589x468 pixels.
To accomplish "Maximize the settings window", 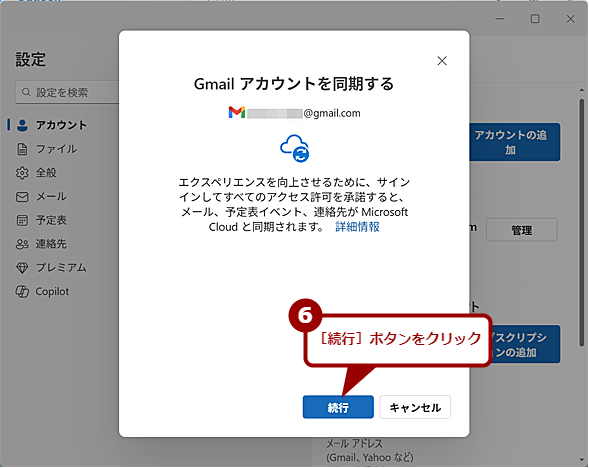I will pyautogui.click(x=535, y=18).
